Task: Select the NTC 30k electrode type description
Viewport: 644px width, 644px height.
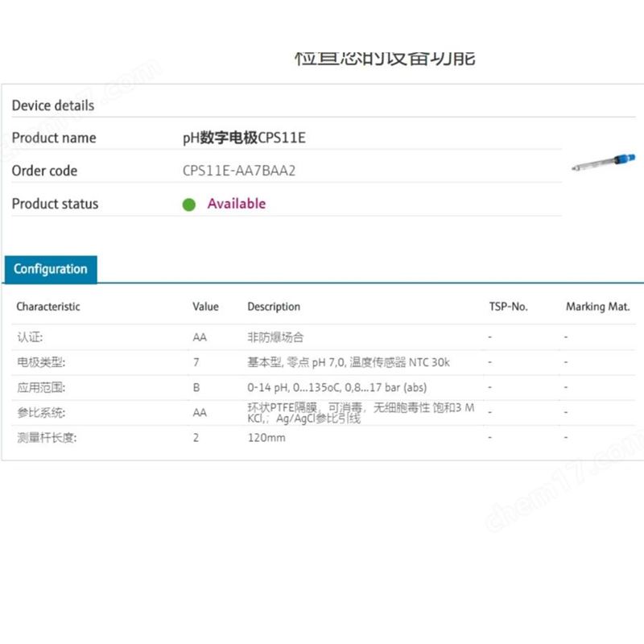Action: pyautogui.click(x=349, y=362)
